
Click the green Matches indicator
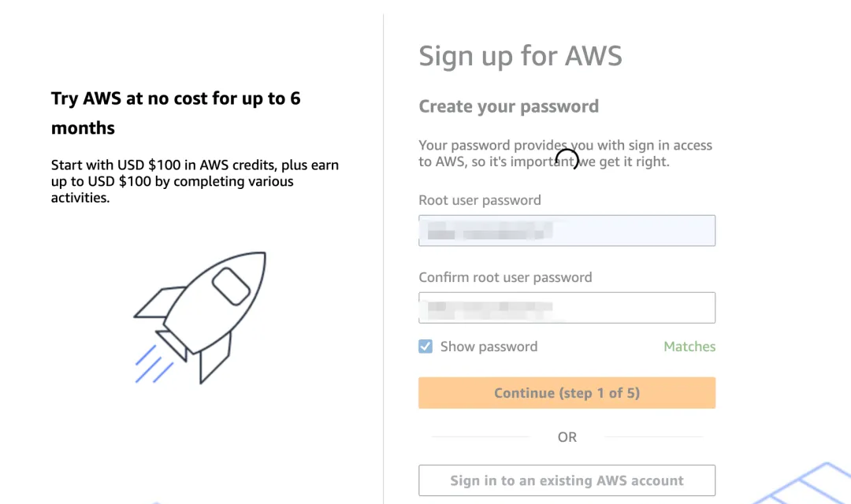click(x=689, y=346)
